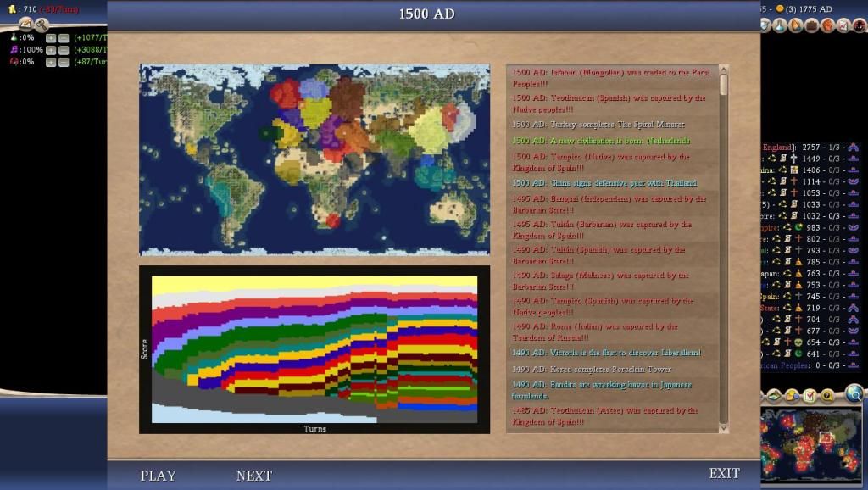Open the Military Advisor dark red icon
This screenshot has height=490, width=868.
click(x=860, y=25)
